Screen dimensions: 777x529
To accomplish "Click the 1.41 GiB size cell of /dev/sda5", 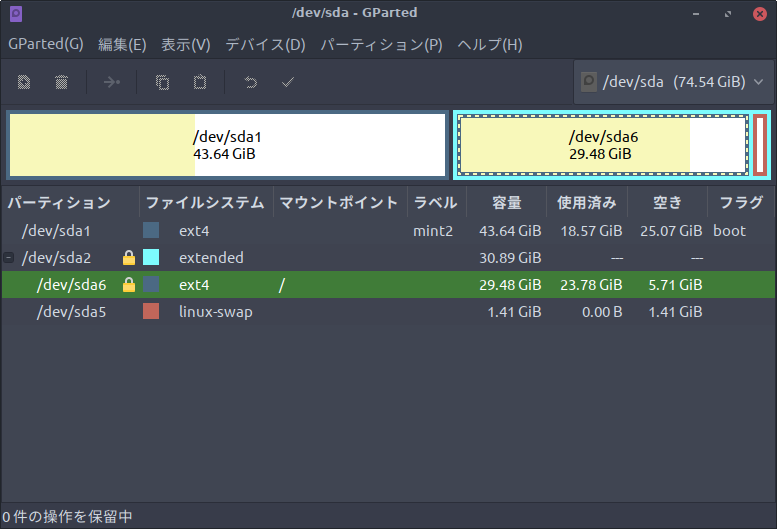I will pyautogui.click(x=514, y=312).
